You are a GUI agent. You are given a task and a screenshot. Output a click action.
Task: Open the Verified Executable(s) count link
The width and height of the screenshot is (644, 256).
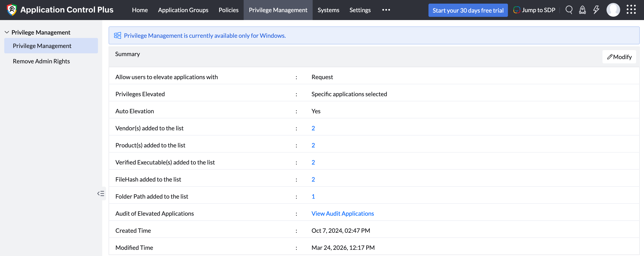(313, 162)
